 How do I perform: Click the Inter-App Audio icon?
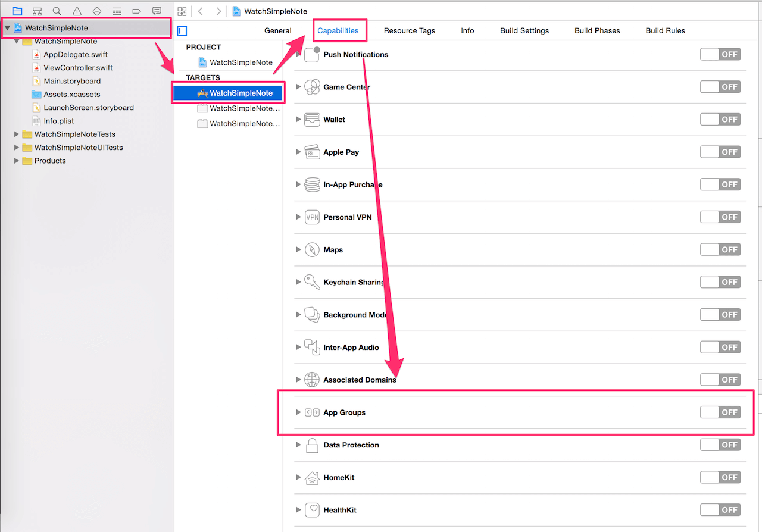pos(313,348)
